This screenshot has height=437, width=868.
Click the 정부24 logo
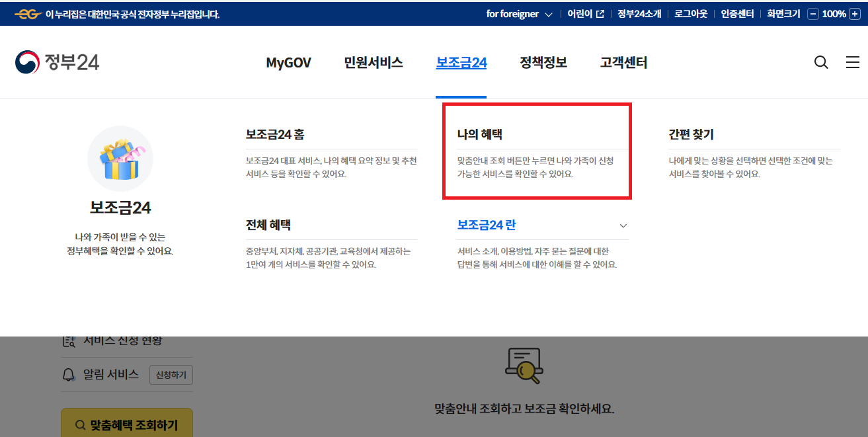coord(58,62)
